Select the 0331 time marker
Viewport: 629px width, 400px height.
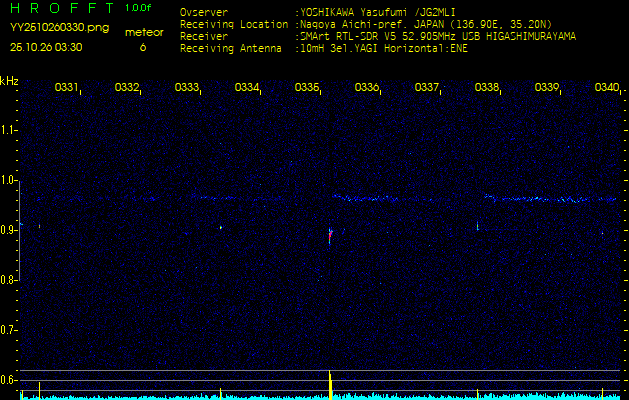coord(67,87)
